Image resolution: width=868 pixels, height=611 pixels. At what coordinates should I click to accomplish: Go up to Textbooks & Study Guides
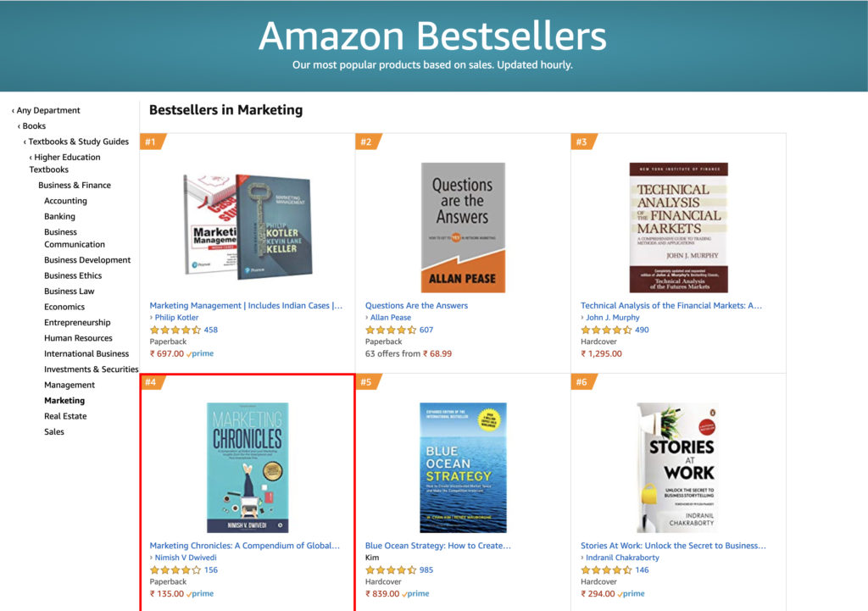pos(78,142)
